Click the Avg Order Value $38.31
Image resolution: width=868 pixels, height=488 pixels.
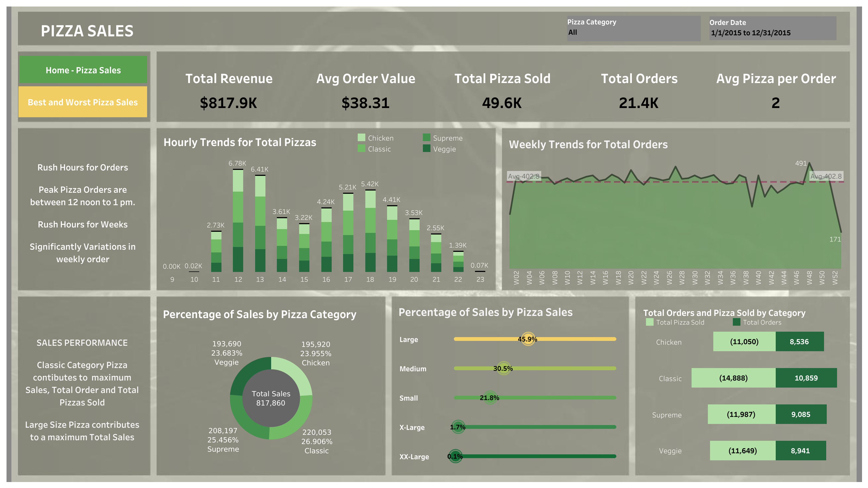point(366,103)
